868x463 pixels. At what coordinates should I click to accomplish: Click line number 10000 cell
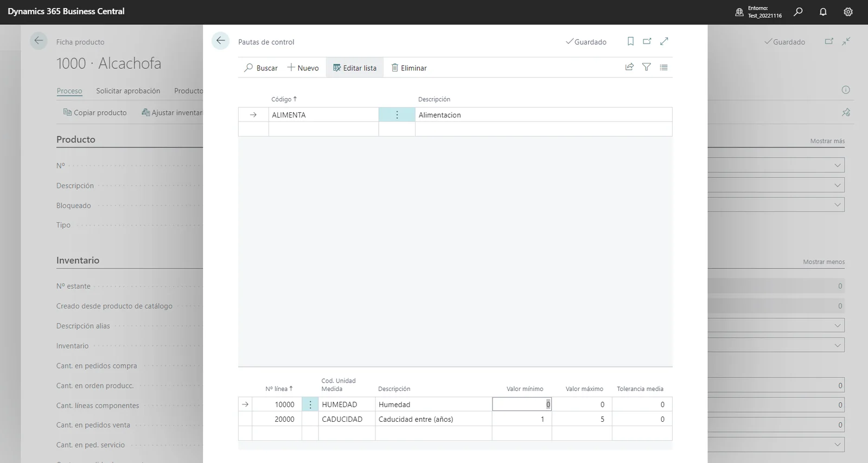[277, 404]
